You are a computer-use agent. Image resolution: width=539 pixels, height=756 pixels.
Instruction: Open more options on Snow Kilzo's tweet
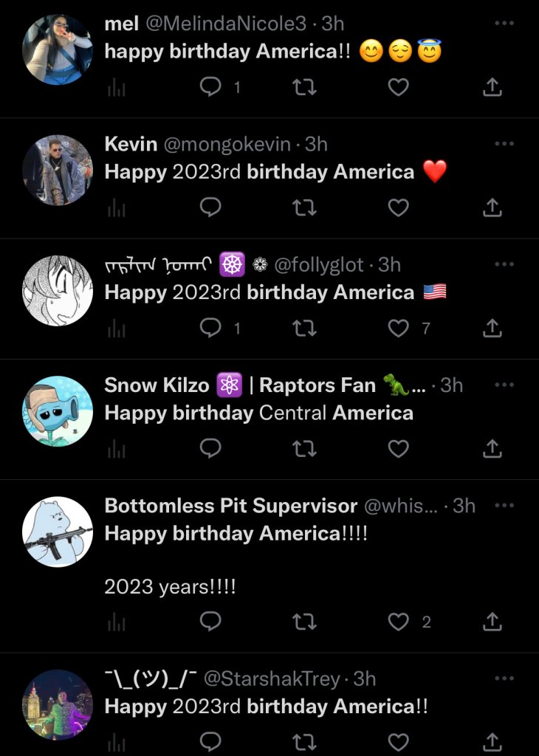click(504, 385)
